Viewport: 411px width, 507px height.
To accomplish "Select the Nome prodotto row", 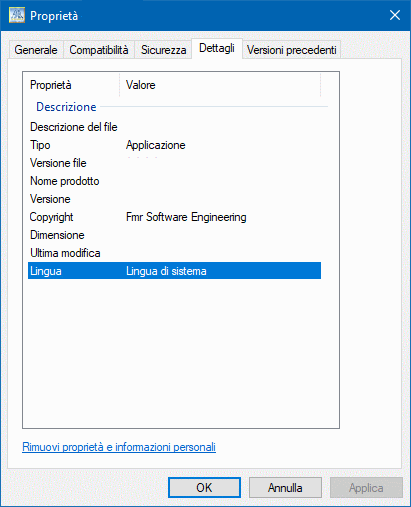I will [174, 181].
